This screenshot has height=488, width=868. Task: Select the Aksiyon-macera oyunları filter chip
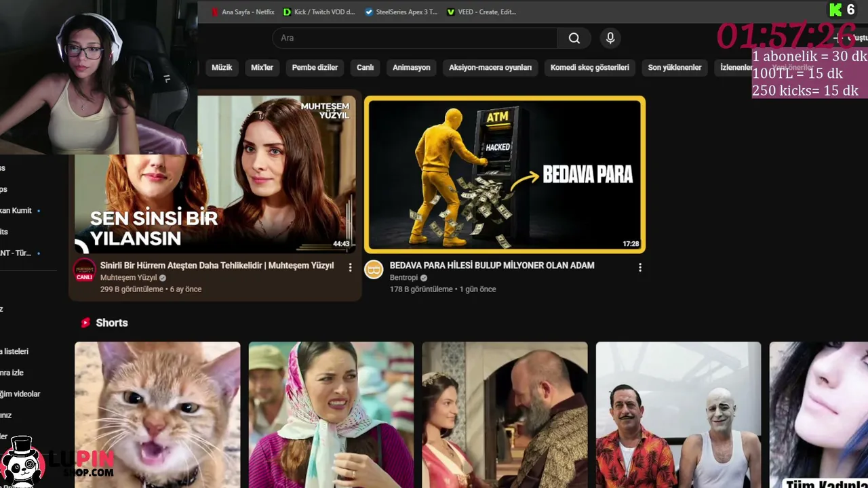point(490,68)
